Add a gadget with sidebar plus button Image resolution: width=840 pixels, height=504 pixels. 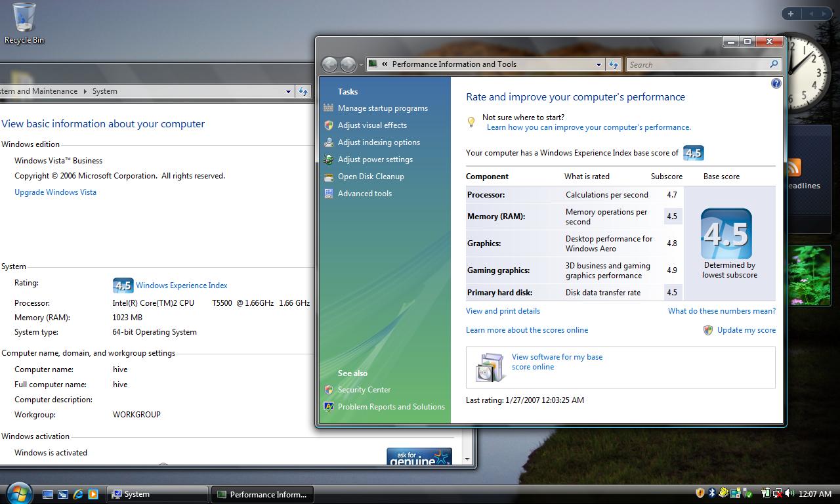pos(791,13)
